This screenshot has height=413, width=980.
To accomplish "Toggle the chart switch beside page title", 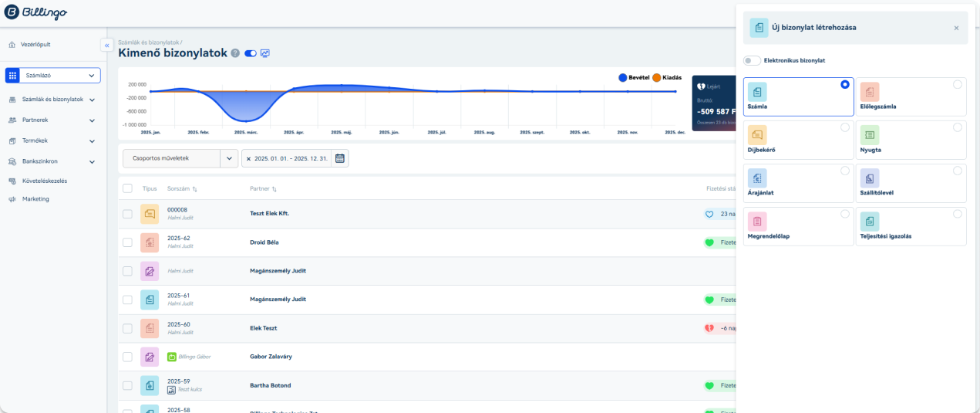I will tap(250, 53).
